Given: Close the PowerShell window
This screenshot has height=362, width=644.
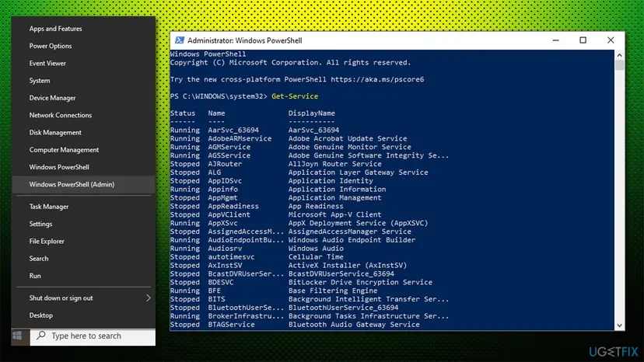Looking at the screenshot, I should pos(611,40).
